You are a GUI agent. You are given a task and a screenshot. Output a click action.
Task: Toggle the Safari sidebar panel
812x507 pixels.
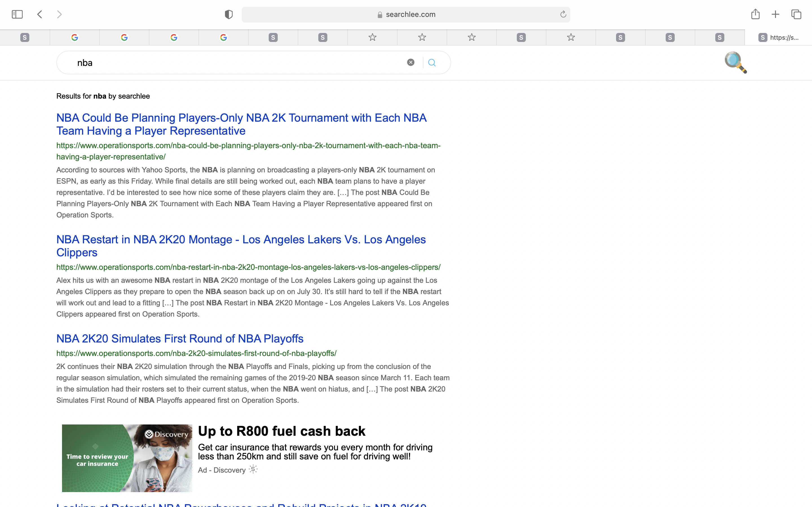click(17, 14)
